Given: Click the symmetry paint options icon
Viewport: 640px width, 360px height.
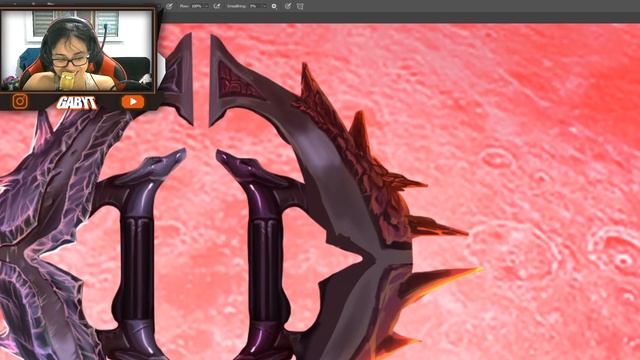Looking at the screenshot, I should pyautogui.click(x=300, y=6).
